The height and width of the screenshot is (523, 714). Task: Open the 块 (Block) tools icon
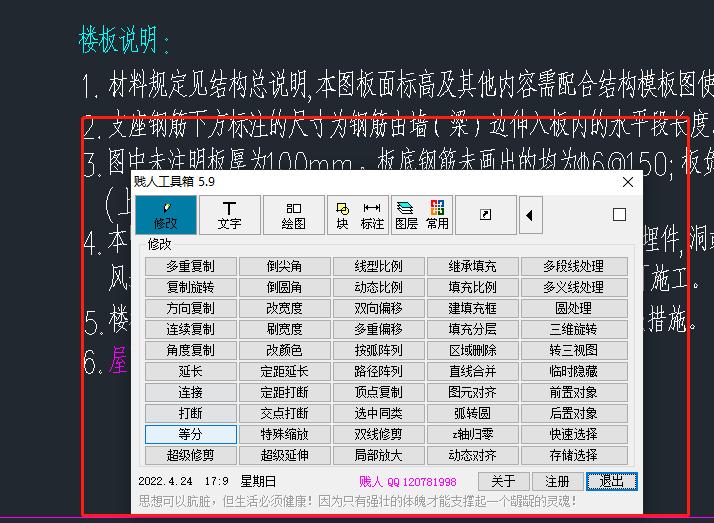342,215
